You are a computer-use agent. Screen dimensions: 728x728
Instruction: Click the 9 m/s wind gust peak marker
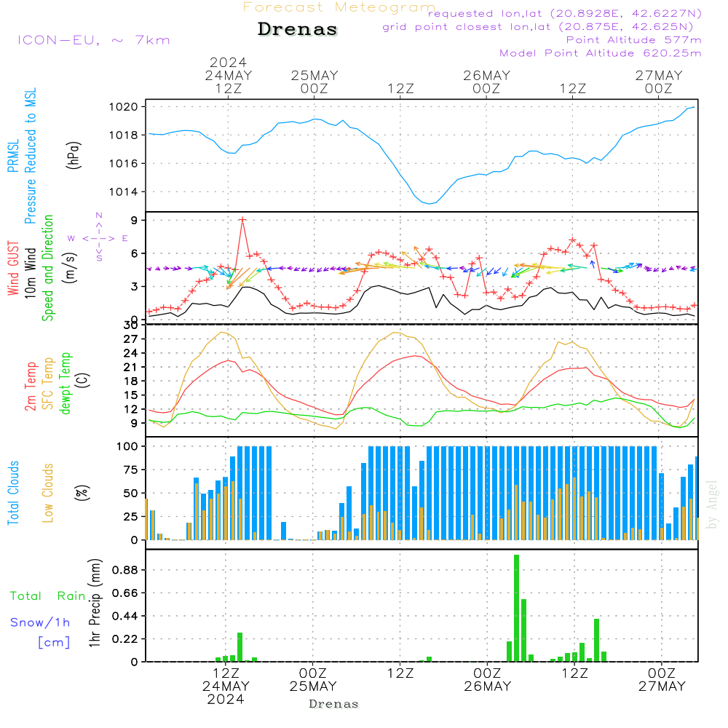click(242, 220)
